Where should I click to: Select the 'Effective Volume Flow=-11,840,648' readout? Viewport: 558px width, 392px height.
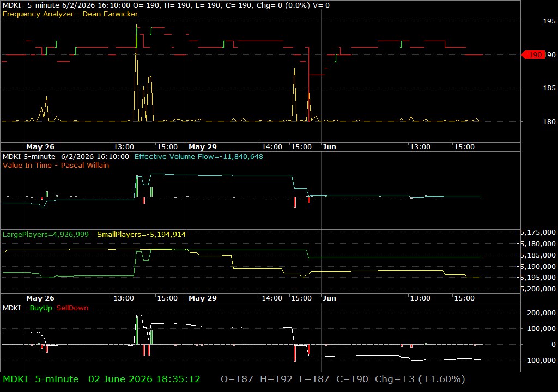(x=198, y=156)
